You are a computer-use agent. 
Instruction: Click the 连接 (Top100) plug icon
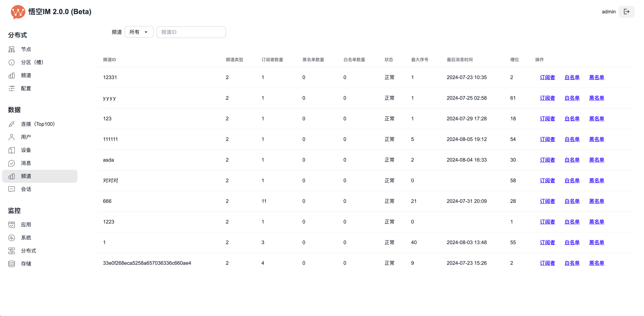click(x=12, y=124)
